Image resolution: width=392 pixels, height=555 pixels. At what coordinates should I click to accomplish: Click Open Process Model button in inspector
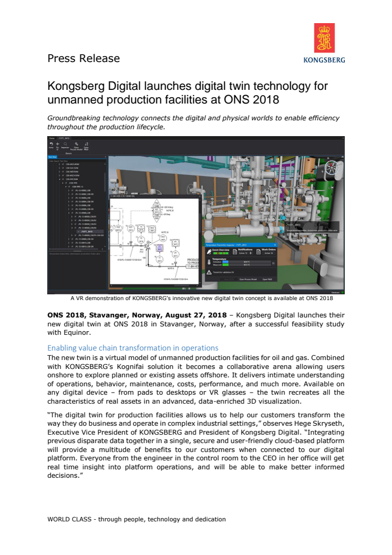pyautogui.click(x=248, y=279)
